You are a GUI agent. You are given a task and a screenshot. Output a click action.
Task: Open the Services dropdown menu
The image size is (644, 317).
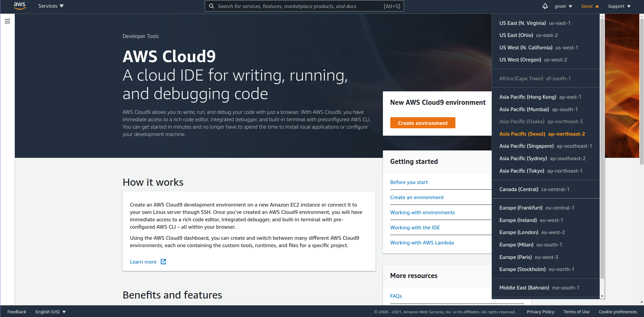pyautogui.click(x=51, y=6)
